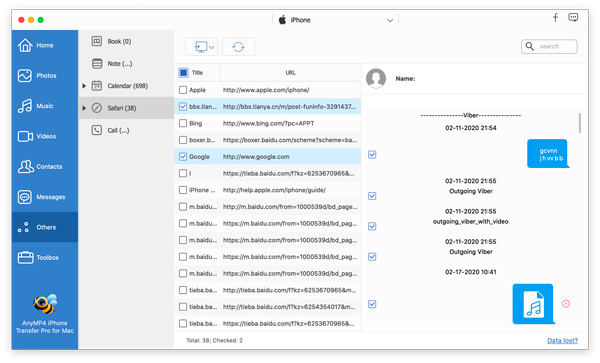Select the Call category
Viewport: 600px width, 363px height.
pos(126,130)
